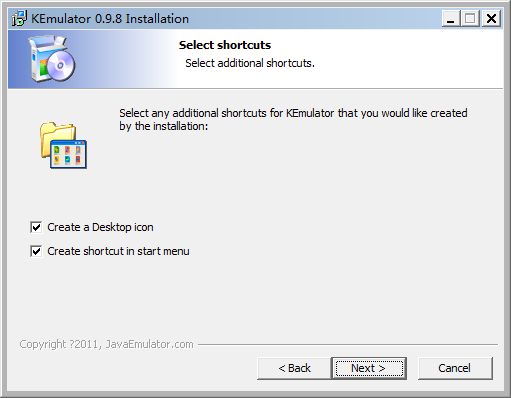511x398 pixels.
Task: Minimize the KEmulator installation window
Action: point(451,18)
